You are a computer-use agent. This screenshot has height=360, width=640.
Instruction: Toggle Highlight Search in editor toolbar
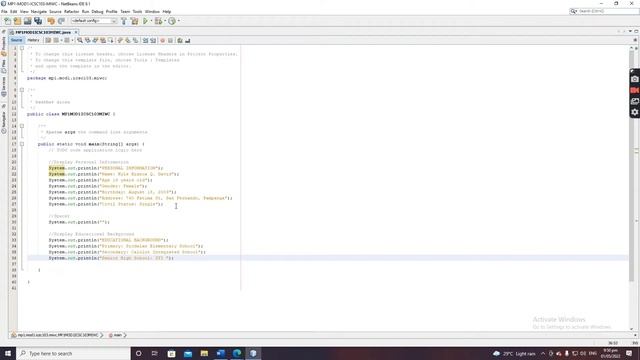click(x=103, y=40)
